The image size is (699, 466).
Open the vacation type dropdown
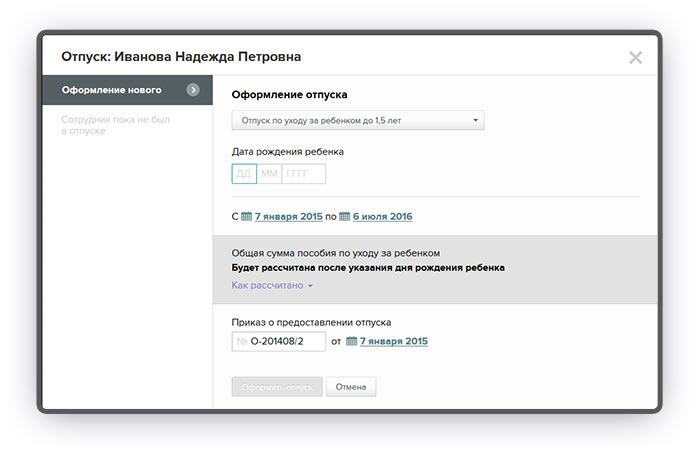pyautogui.click(x=357, y=121)
